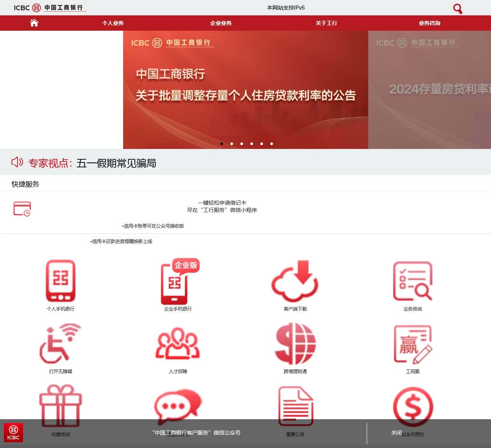Image resolution: width=491 pixels, height=448 pixels.
Task: Open the 企业业务 menu
Action: click(221, 23)
